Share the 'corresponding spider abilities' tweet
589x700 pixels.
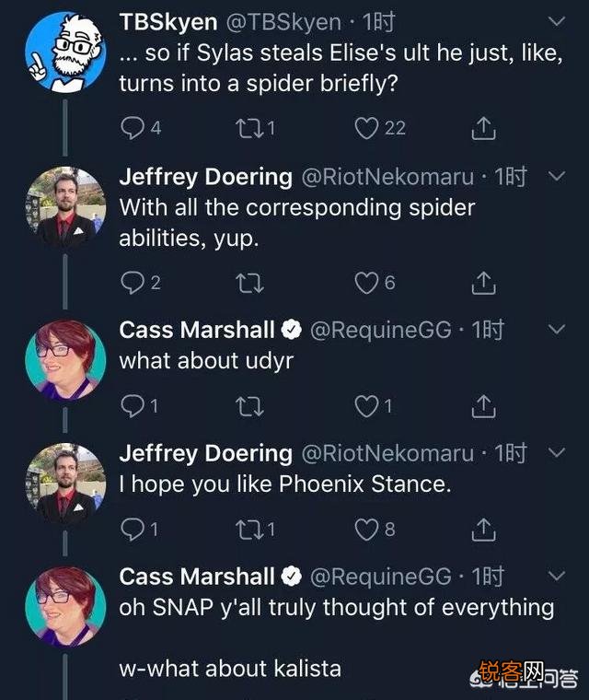483,284
